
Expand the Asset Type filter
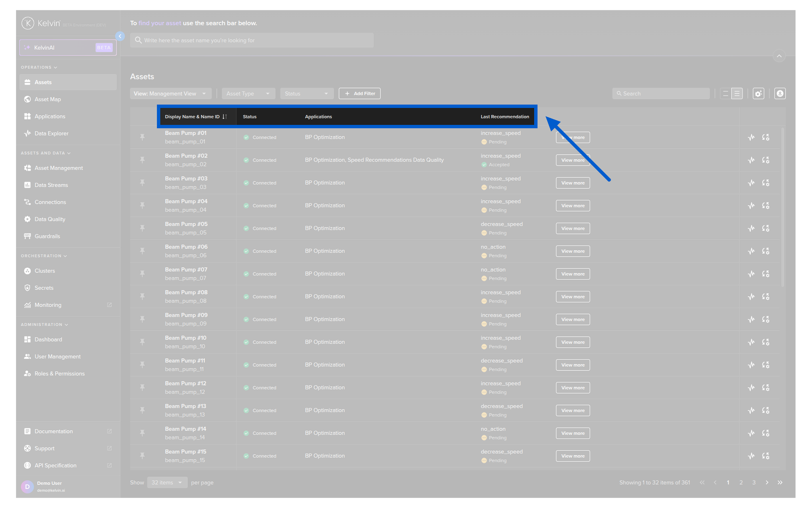(248, 94)
